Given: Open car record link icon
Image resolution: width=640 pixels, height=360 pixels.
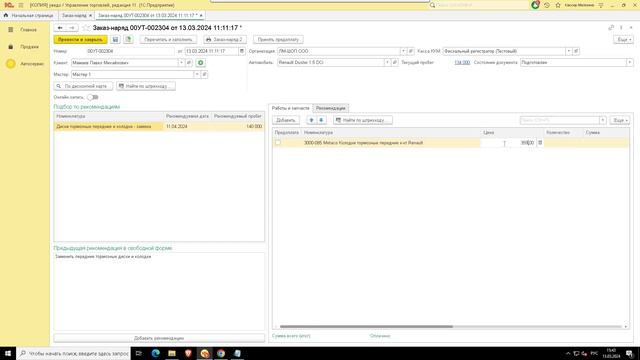Looking at the screenshot, I should (395, 62).
